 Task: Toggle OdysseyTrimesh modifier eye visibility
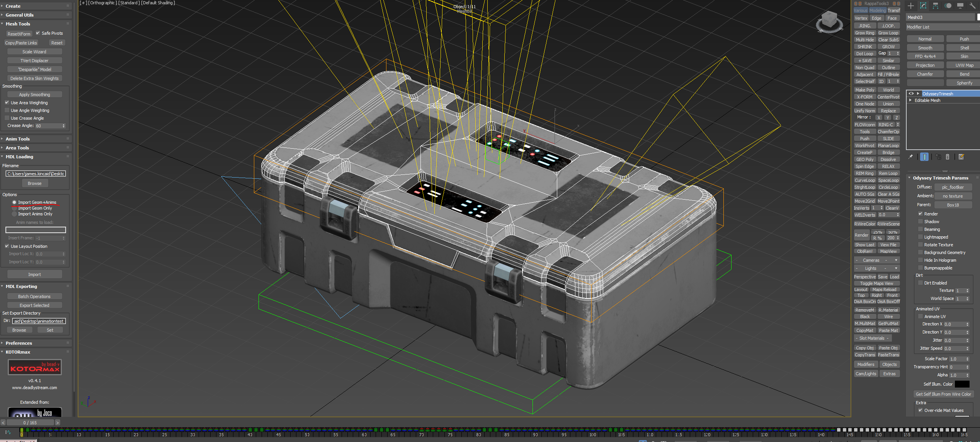click(911, 93)
